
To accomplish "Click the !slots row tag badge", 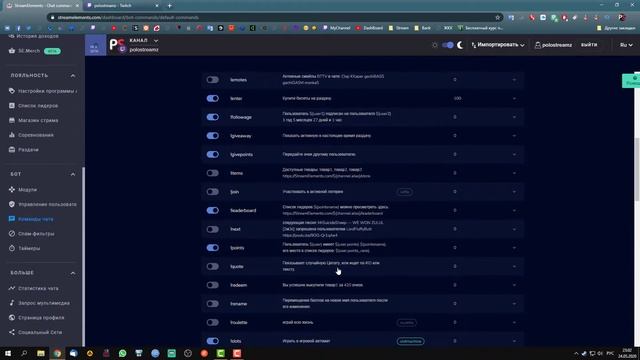I will click(x=410, y=341).
